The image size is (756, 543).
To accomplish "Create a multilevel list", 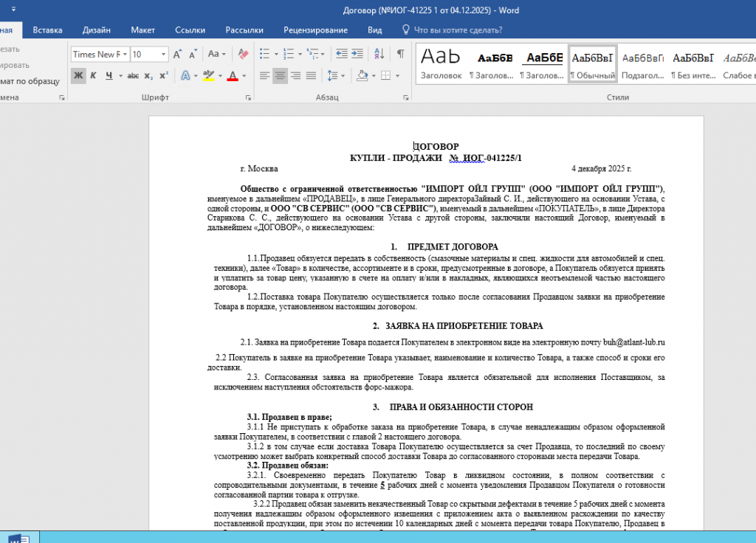I will coord(312,54).
